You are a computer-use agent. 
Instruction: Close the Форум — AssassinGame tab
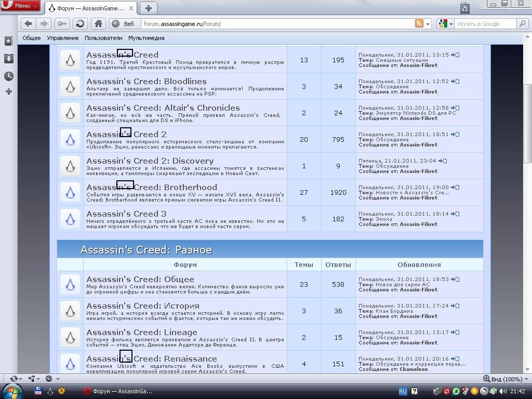coord(131,8)
